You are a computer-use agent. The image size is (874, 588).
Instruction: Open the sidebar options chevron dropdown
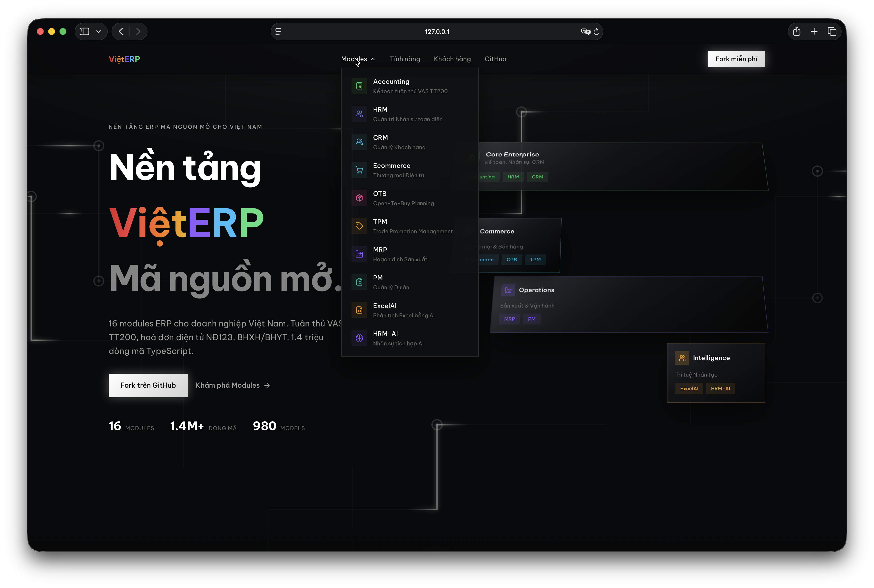(99, 31)
